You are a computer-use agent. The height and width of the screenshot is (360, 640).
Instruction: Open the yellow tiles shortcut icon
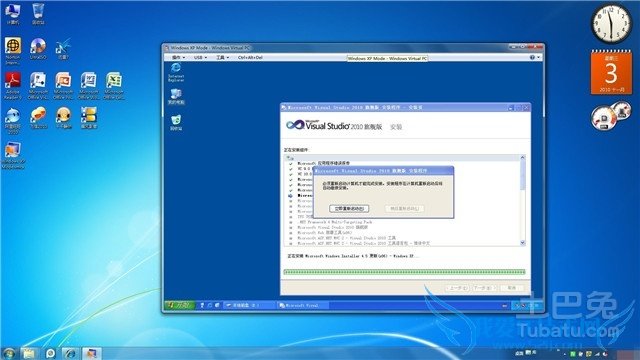click(89, 118)
